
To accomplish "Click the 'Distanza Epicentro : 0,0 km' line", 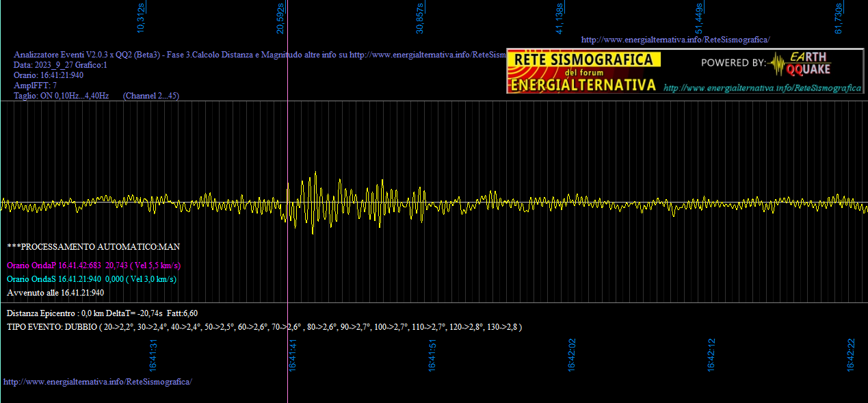I will click(103, 313).
